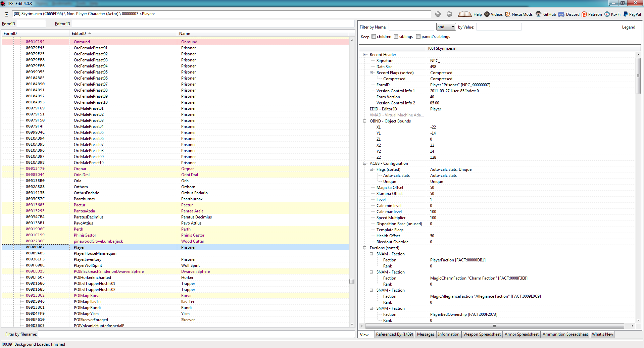Click the record list vertical scrollbar thumb
Viewport: 644px width, 348px height.
[352, 281]
